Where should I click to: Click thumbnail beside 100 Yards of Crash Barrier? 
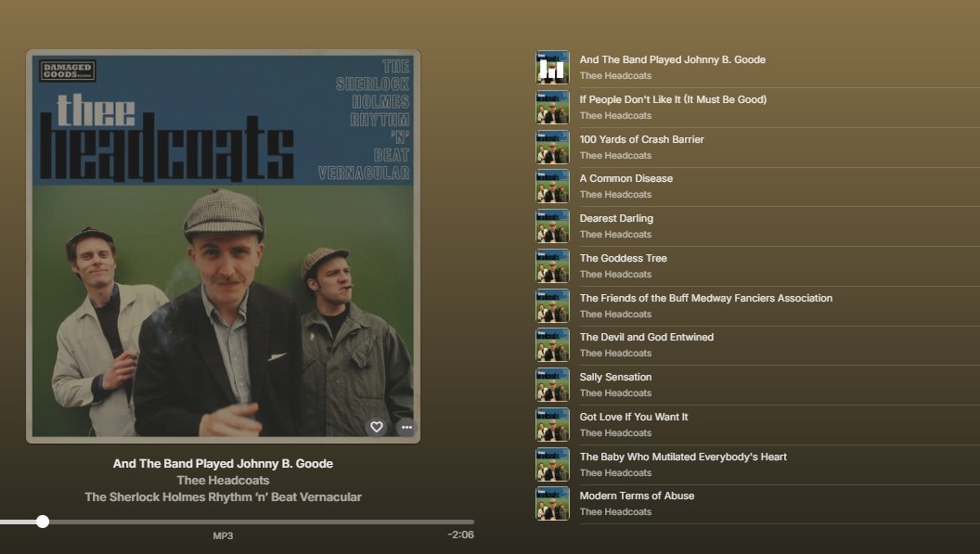pos(552,147)
